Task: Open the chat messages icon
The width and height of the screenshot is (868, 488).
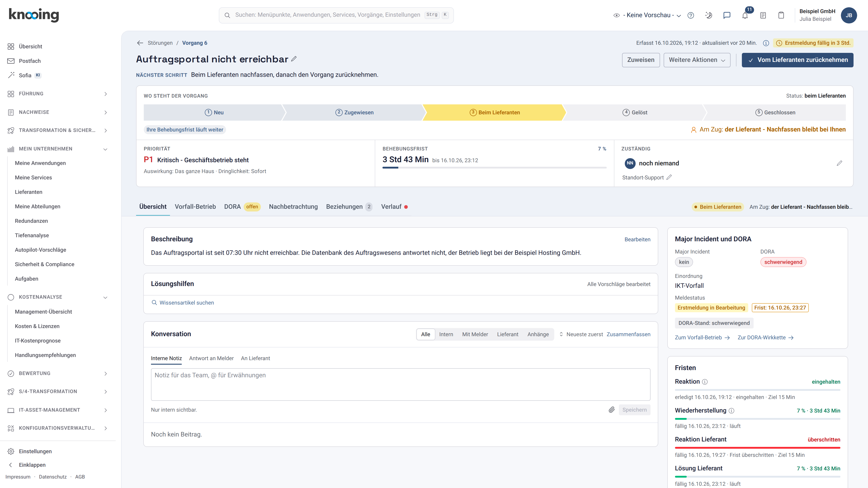Action: coord(727,15)
